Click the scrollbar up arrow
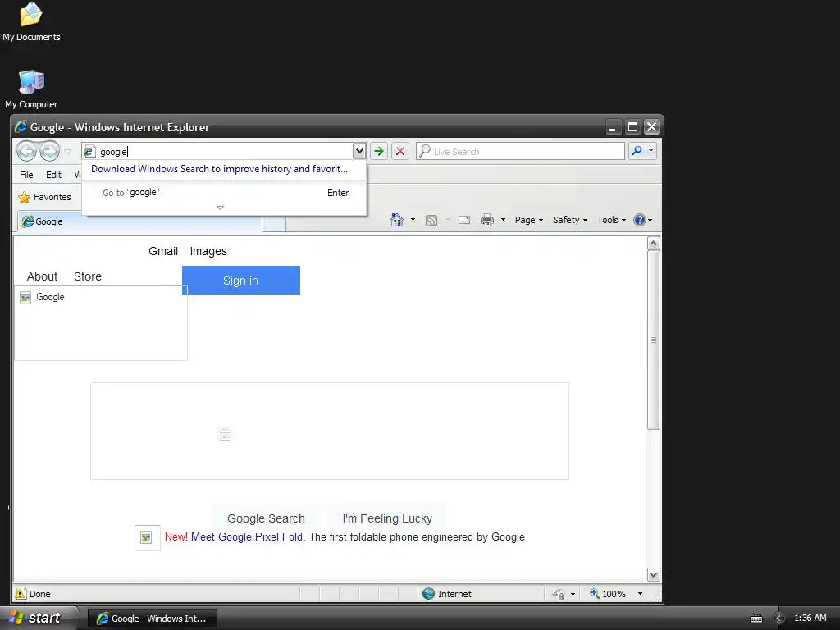 pyautogui.click(x=653, y=244)
